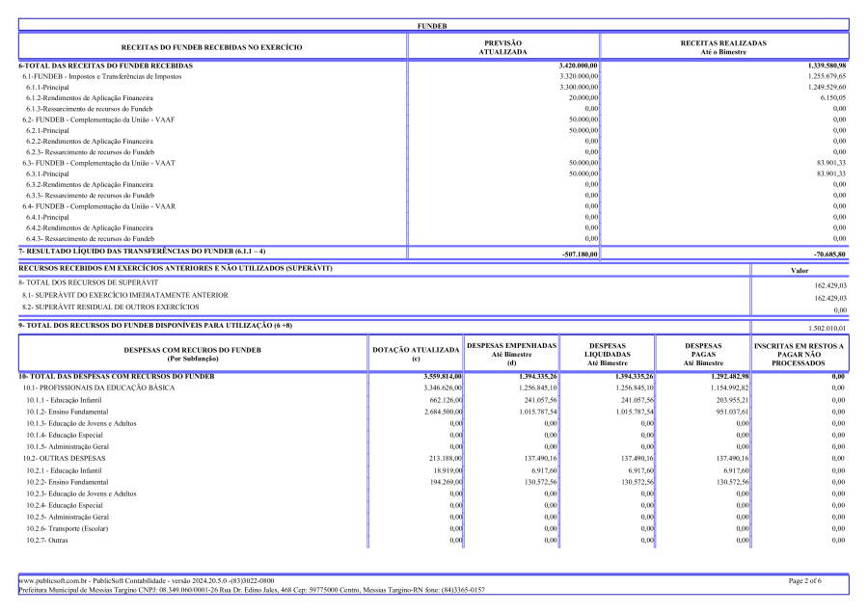Select row 6.2 FUNDEB Complementação da União VAAF

pos(103,119)
